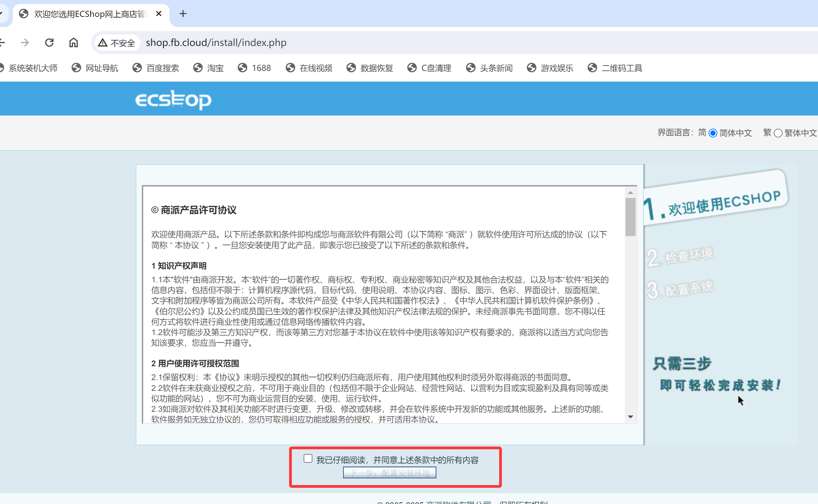Select the 简体中文 language radio button
818x504 pixels.
point(713,133)
